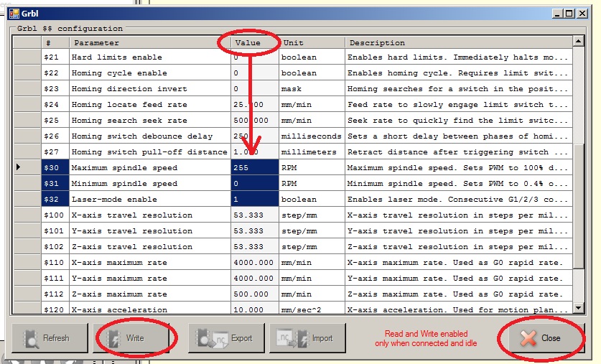Click the value 250 of Homing switch debounce delay
This screenshot has height=364, width=601.
point(255,136)
